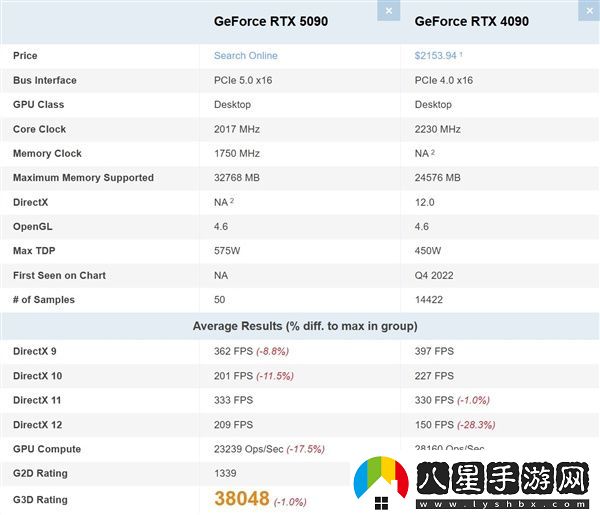This screenshot has height=515, width=600.
Task: Click the Bus Interface row label
Action: coord(45,80)
